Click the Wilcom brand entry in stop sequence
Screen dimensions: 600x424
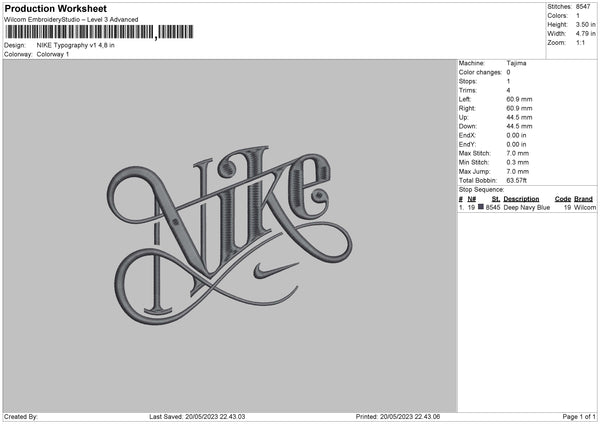click(x=585, y=207)
